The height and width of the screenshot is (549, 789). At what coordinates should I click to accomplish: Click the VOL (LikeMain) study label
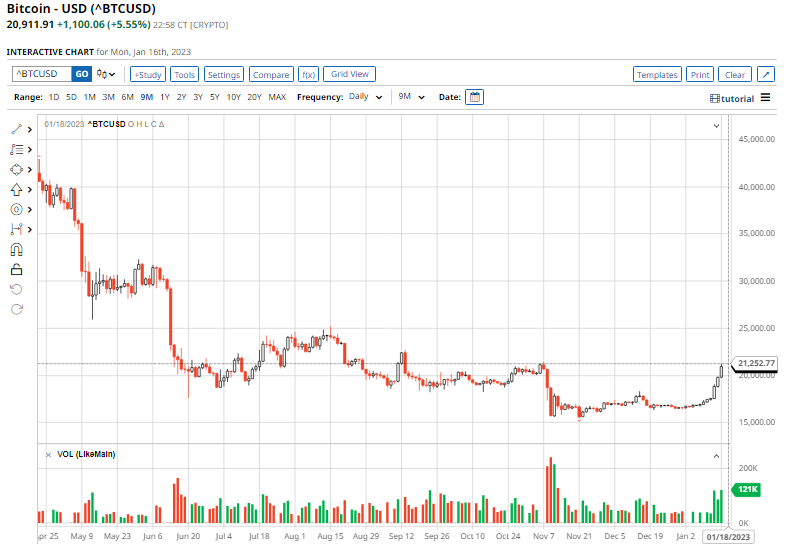[86, 454]
